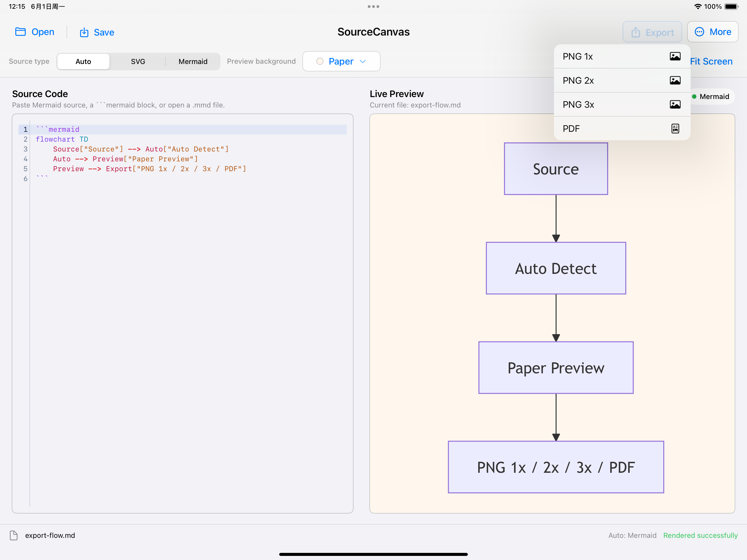Click the Export button
Screen dimensions: 747x560
(x=652, y=32)
